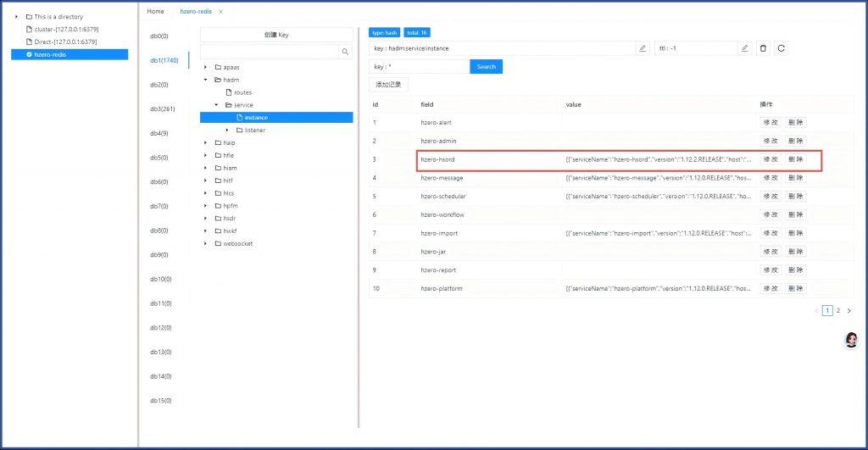
Task: Switch to the Home tab
Action: 155,12
